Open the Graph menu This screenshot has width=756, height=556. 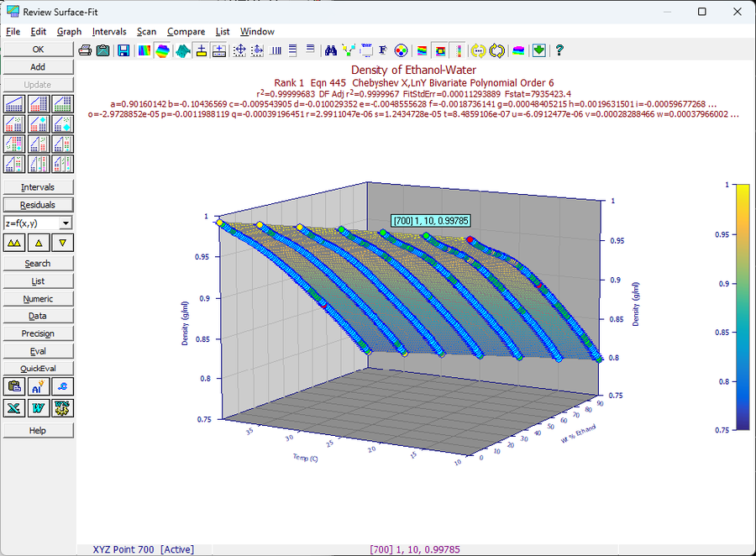(69, 31)
